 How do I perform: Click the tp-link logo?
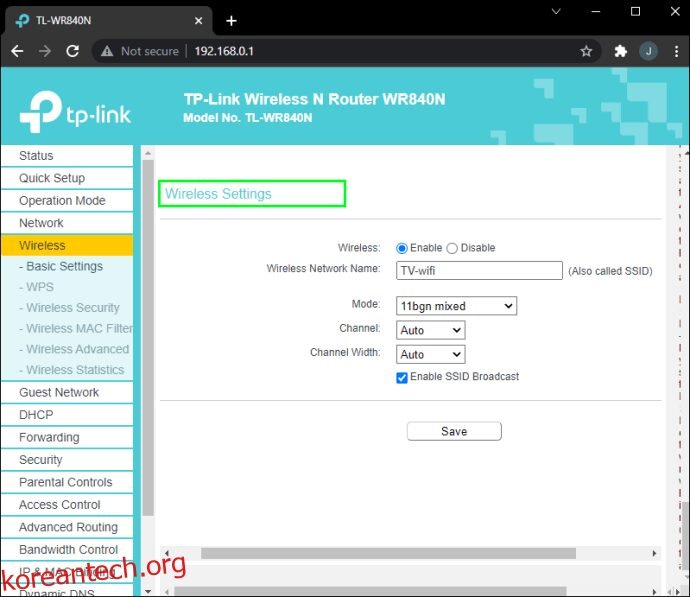click(75, 112)
